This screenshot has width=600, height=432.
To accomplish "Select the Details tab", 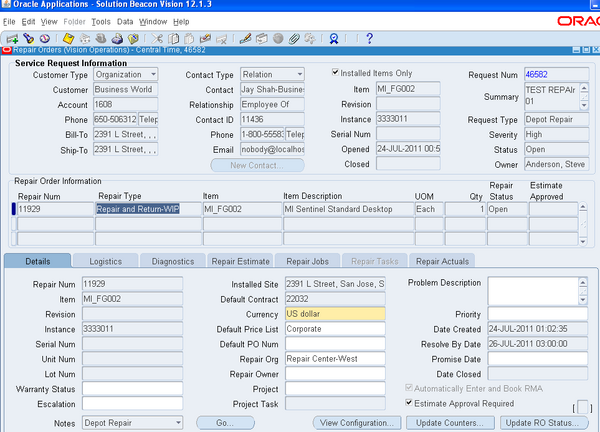I will [x=38, y=261].
